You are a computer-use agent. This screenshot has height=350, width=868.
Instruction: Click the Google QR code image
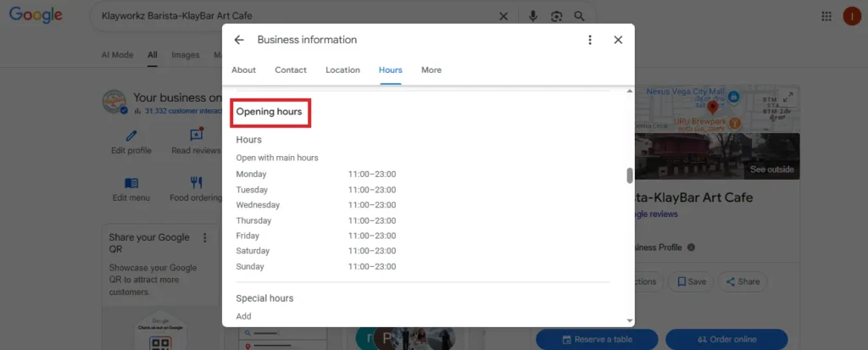point(160,344)
